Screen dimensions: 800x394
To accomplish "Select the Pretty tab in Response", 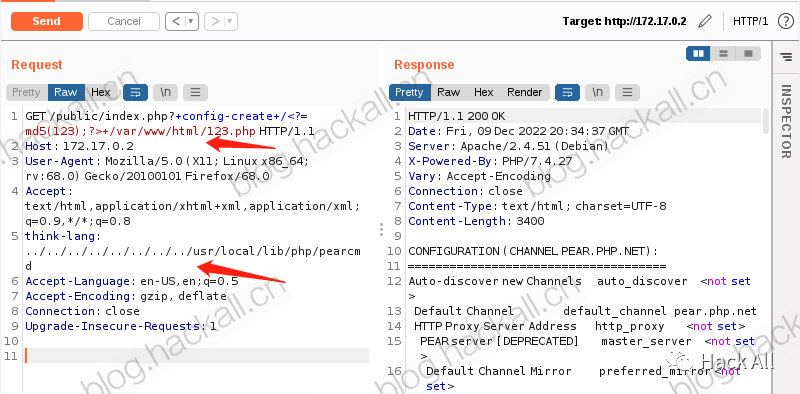I will pyautogui.click(x=410, y=92).
